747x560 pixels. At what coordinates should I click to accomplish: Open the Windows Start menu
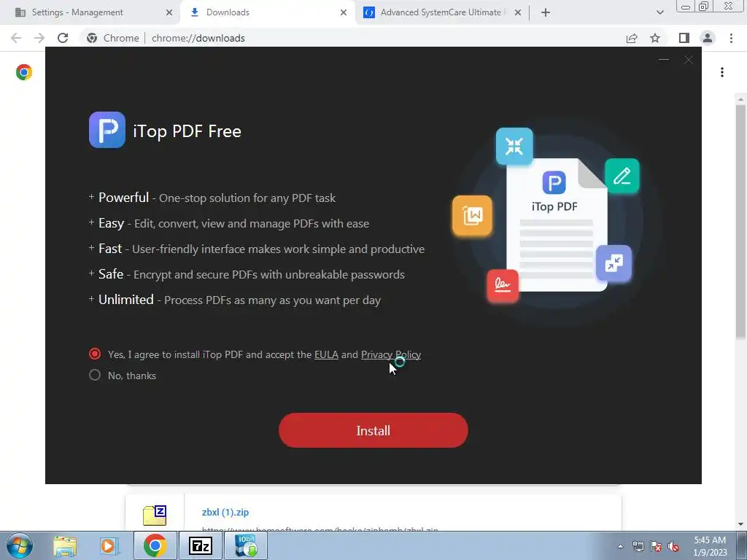(20, 545)
